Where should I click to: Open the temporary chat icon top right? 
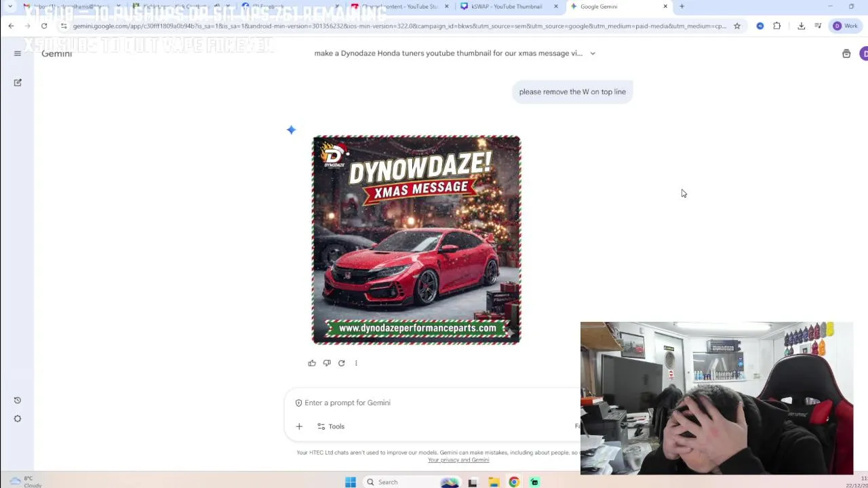(846, 54)
